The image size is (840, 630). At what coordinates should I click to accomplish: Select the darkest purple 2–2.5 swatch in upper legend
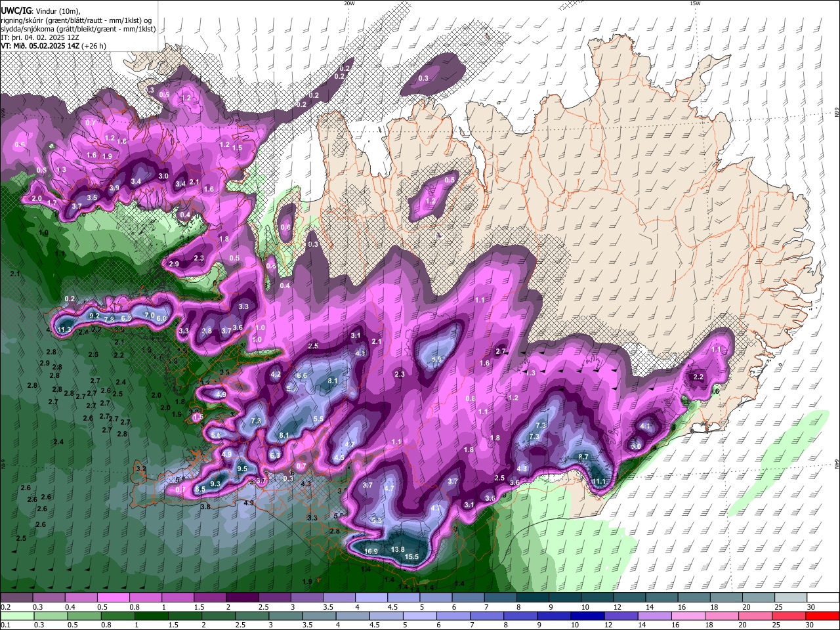(242, 598)
